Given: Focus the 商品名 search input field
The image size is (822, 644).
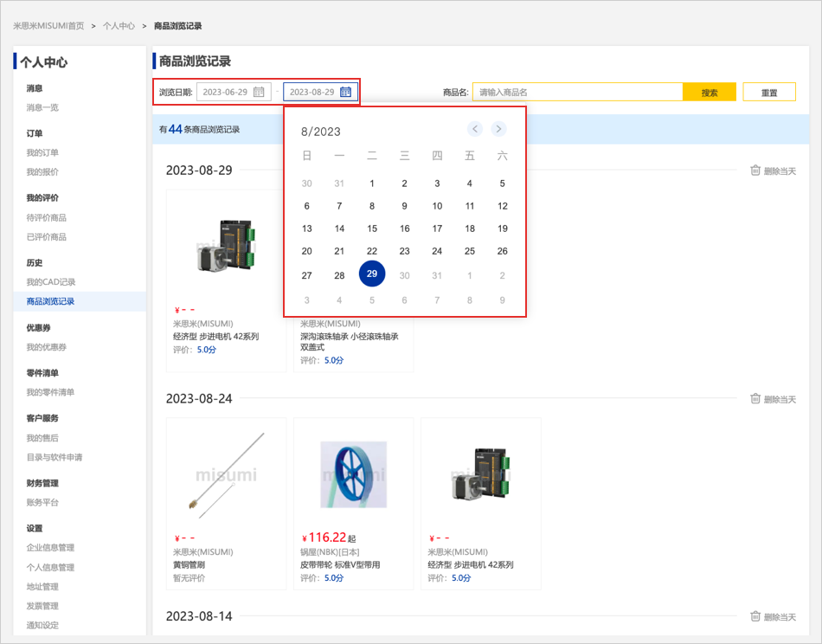Looking at the screenshot, I should tap(578, 93).
